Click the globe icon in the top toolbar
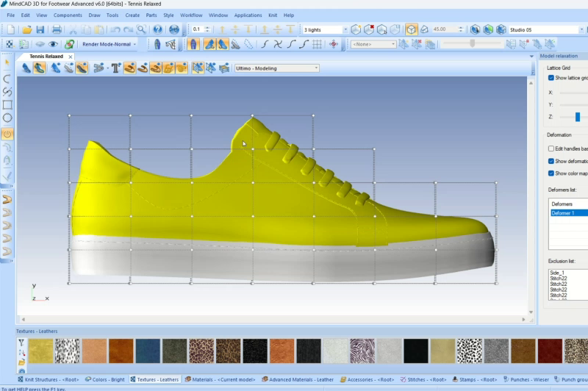 pos(174,29)
